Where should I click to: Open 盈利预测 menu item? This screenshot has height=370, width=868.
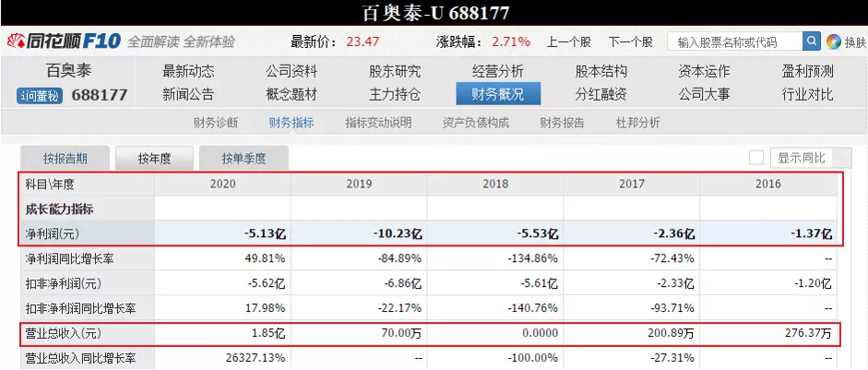click(807, 71)
